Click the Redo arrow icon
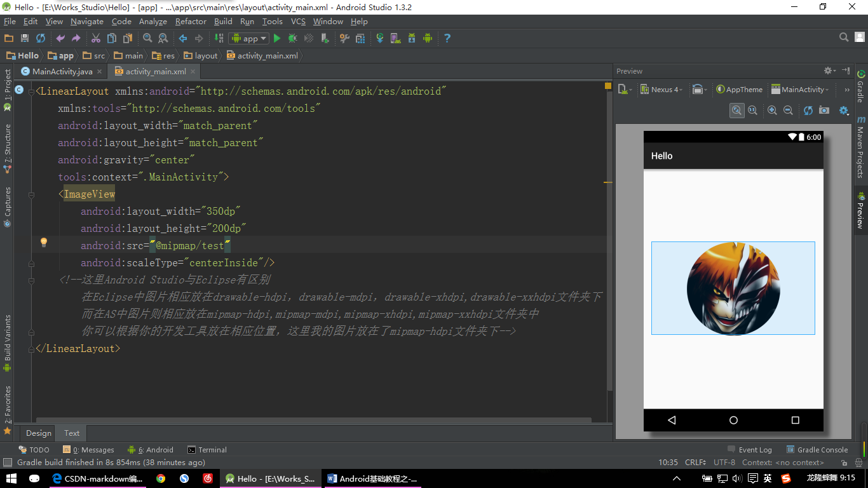 [76, 38]
